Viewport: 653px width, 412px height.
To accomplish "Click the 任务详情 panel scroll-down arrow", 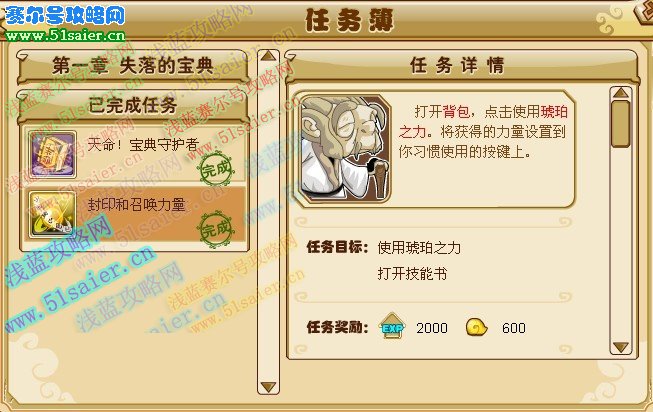I will point(621,347).
